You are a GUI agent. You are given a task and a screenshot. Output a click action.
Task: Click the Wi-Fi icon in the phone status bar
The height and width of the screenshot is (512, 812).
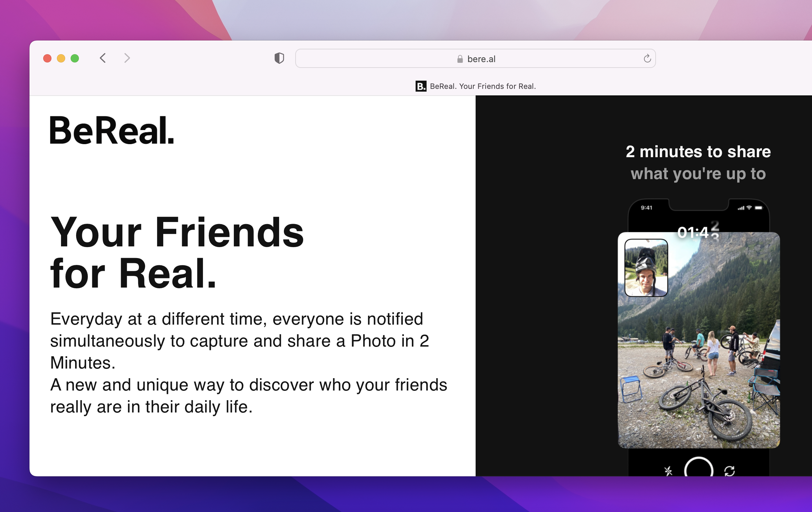tap(749, 208)
